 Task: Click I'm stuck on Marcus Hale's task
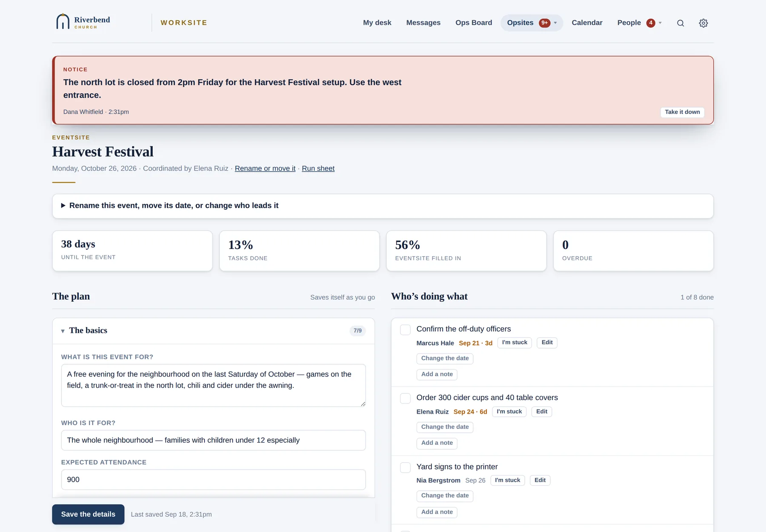[514, 343]
